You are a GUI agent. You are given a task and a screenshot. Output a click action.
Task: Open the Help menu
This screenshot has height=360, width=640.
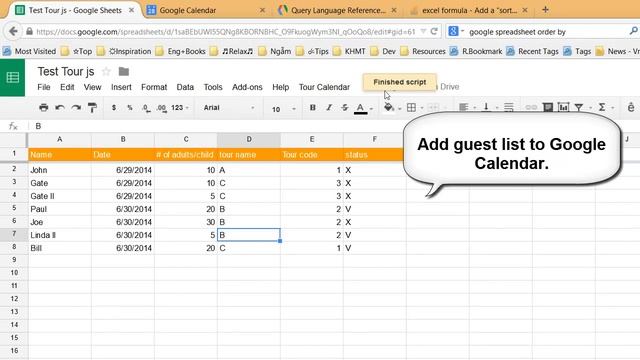click(x=280, y=87)
